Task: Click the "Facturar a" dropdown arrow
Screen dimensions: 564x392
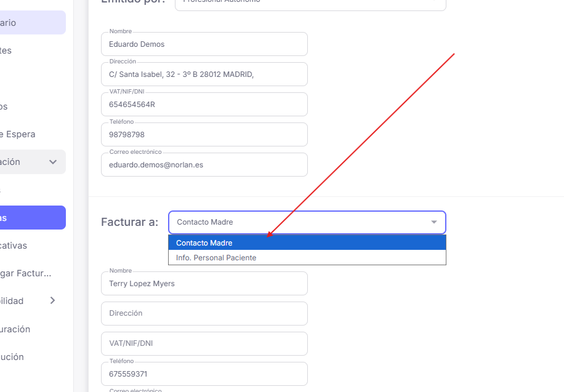Action: tap(434, 222)
